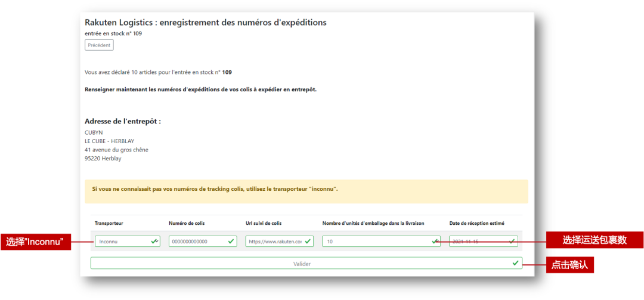Viewport: 644px width, 300px height.
Task: Click the checkmark in the packaging units field
Action: point(435,242)
